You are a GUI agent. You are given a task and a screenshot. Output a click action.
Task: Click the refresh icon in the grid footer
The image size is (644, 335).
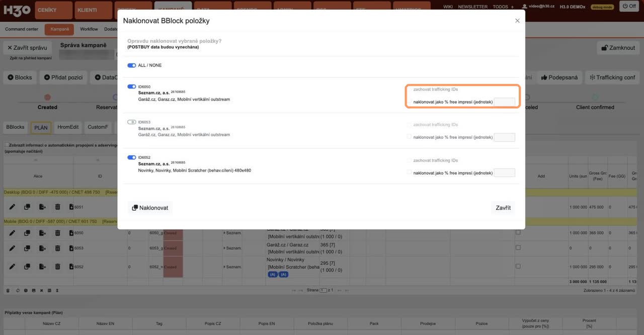pyautogui.click(x=17, y=290)
